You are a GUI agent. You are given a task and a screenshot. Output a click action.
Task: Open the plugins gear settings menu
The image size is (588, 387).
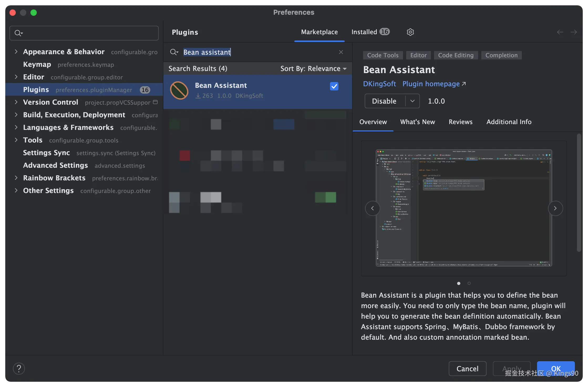pos(410,32)
